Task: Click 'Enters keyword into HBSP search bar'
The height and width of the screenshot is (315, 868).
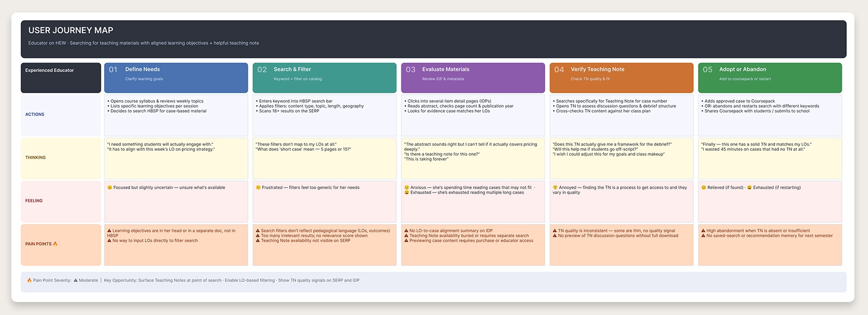Action: click(x=296, y=101)
